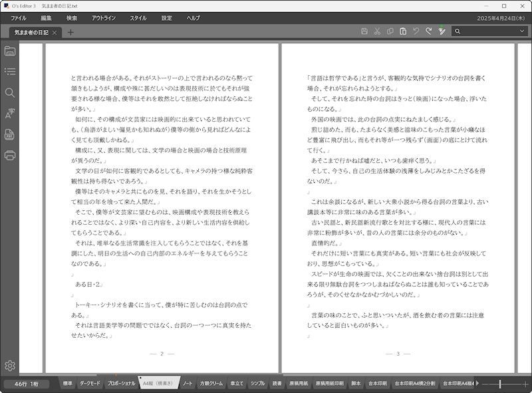Switch to the 原稿用紙 style tab
Image resolution: width=532 pixels, height=393 pixels.
pos(299,383)
